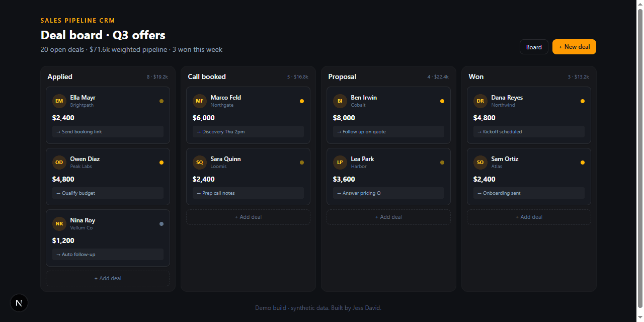Add deal in the Won column
Image resolution: width=644 pixels, height=322 pixels.
tap(529, 217)
